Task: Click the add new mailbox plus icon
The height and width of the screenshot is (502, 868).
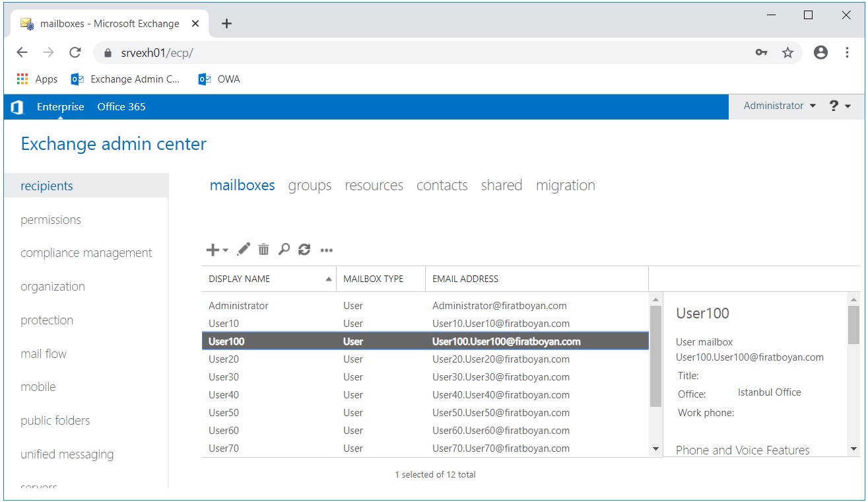Action: [213, 250]
